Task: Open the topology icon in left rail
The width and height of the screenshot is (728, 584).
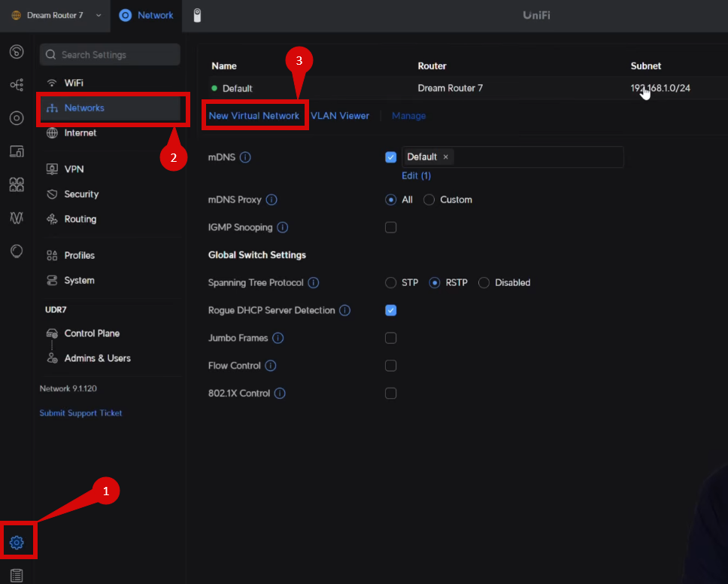Action: (17, 84)
